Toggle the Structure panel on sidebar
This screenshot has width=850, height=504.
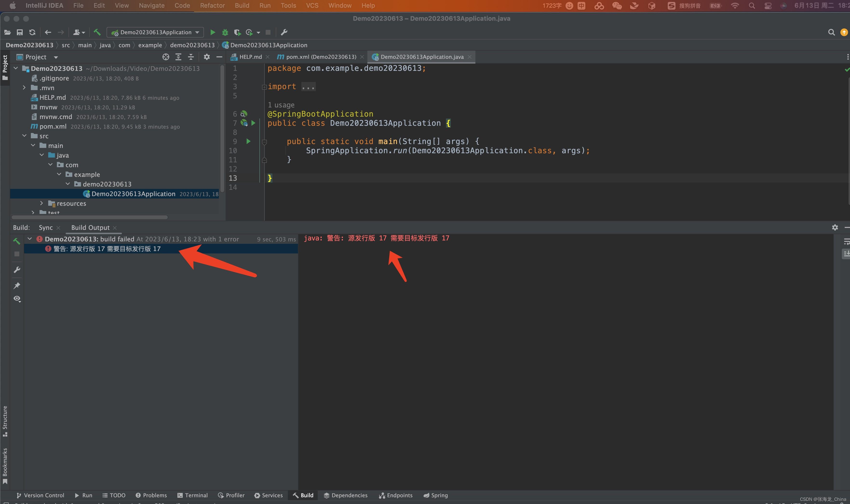click(x=5, y=420)
